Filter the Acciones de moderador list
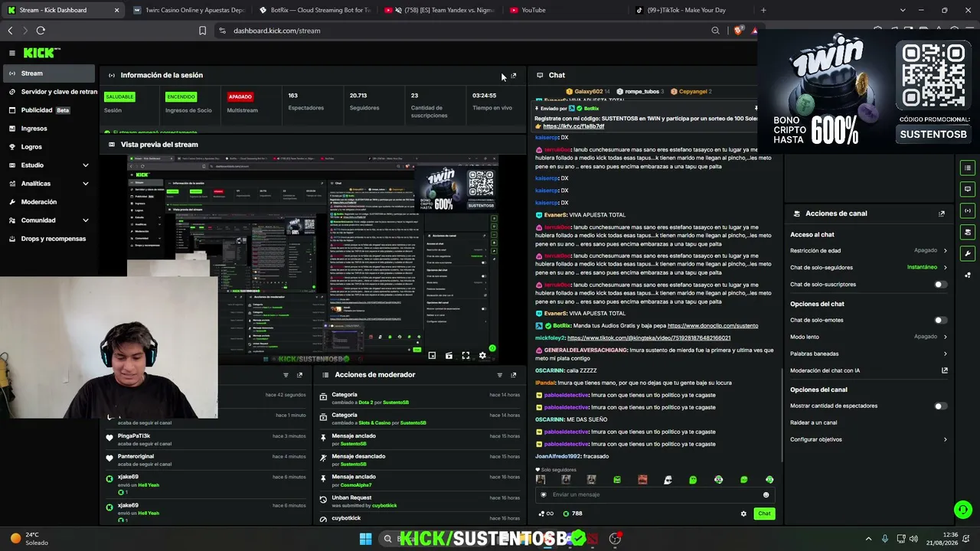 coord(500,375)
